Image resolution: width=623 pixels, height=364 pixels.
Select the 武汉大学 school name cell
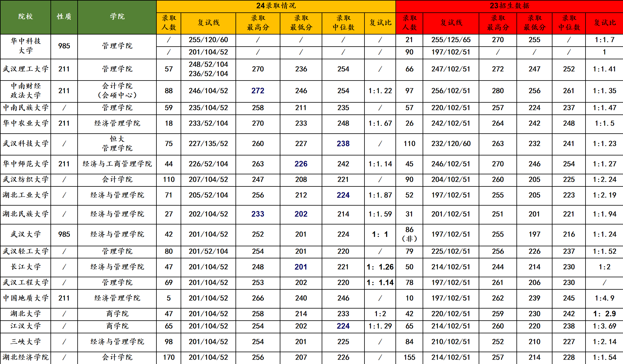coord(25,235)
